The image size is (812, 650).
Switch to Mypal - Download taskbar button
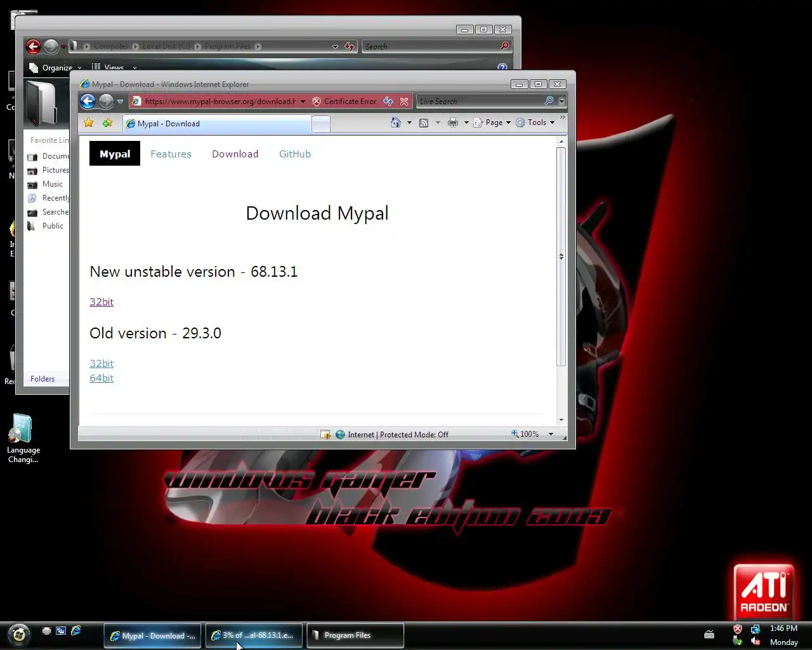[152, 635]
